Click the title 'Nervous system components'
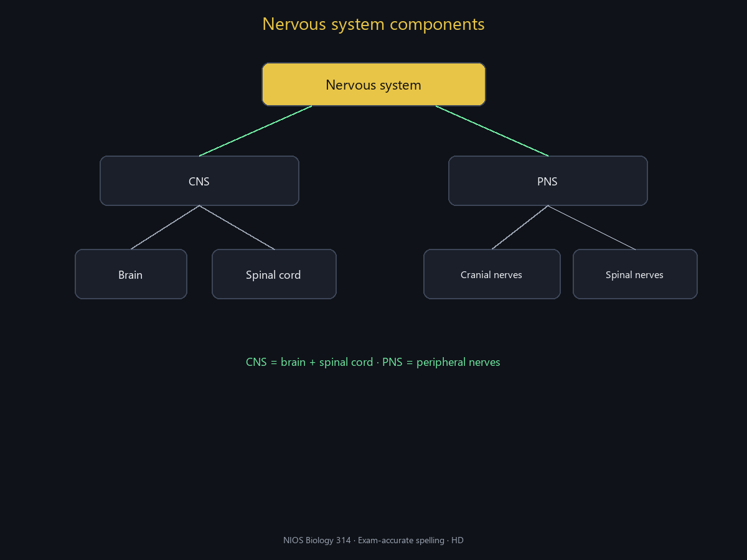Screen dimensions: 747x560 tap(374, 24)
